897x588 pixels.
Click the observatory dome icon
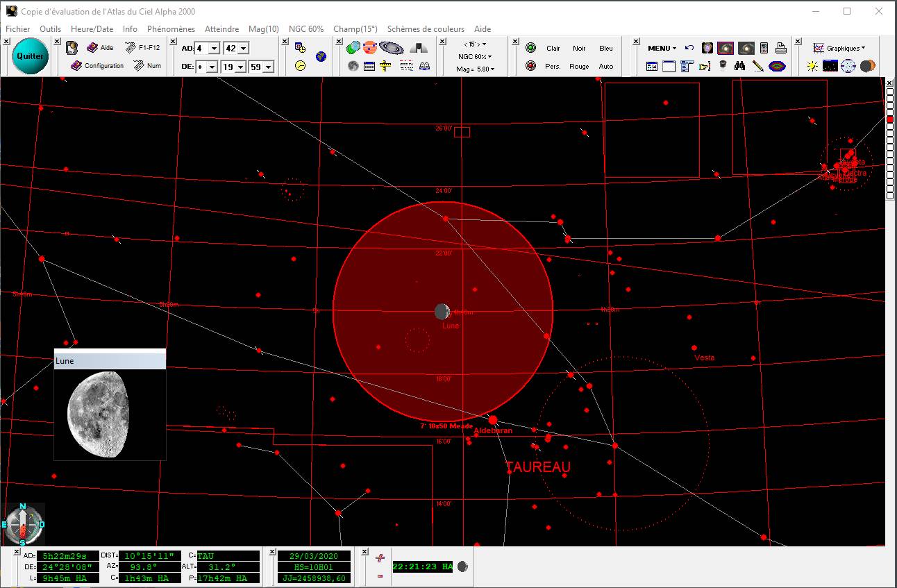419,48
